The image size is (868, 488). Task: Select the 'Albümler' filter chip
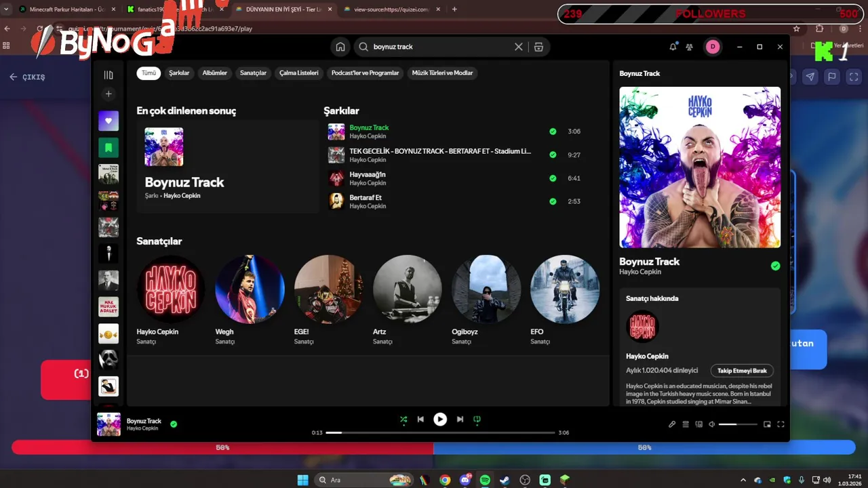215,73
